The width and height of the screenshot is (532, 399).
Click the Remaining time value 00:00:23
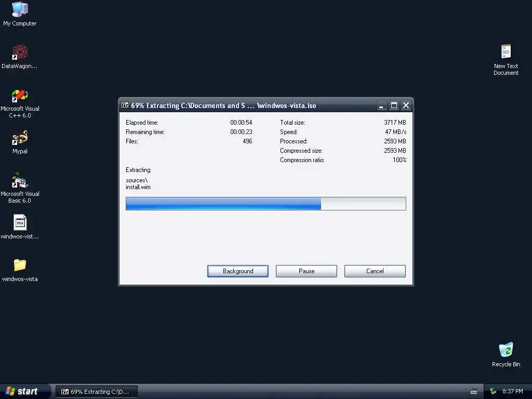point(241,132)
